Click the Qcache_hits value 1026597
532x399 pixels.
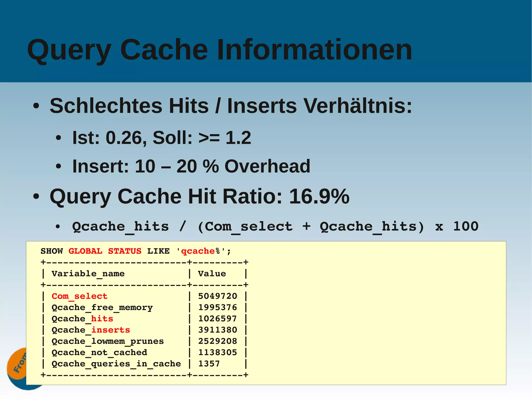217,319
